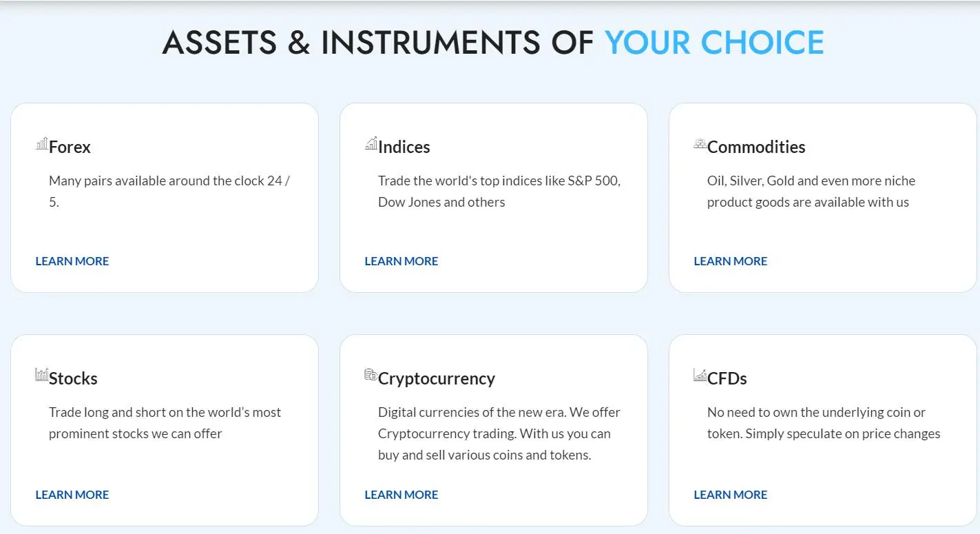The image size is (980, 534).
Task: Open Learn More under Indices
Action: point(402,261)
